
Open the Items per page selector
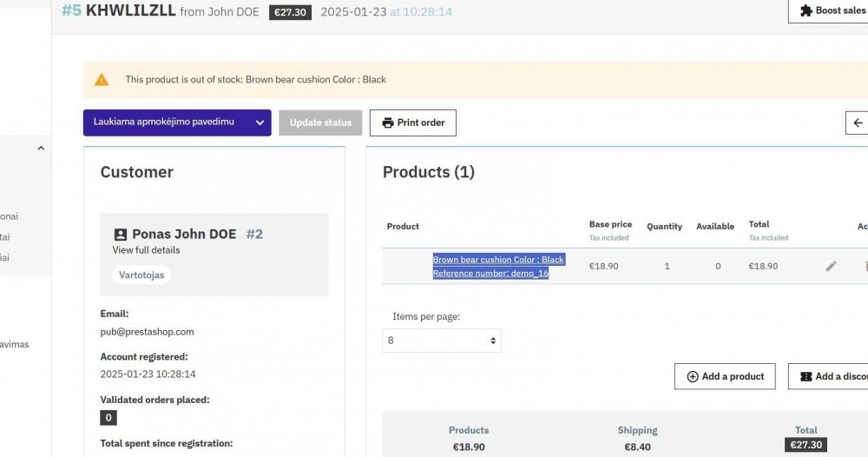tap(442, 341)
